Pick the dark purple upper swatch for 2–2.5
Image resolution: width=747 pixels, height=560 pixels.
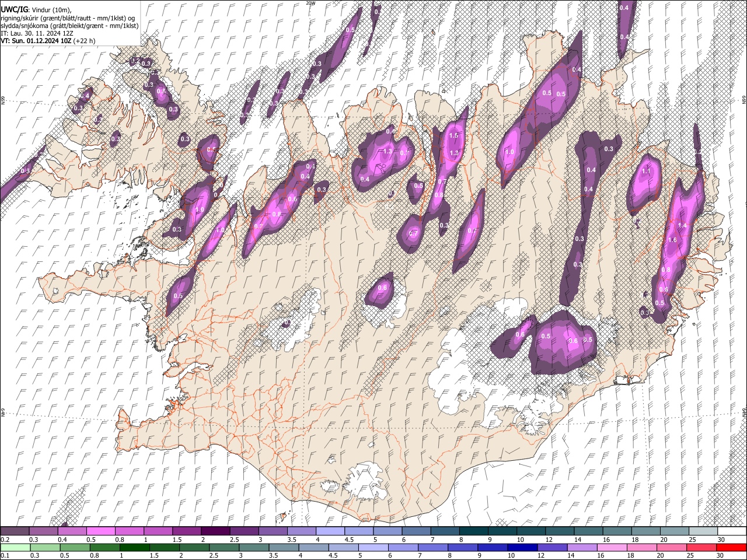(215, 531)
